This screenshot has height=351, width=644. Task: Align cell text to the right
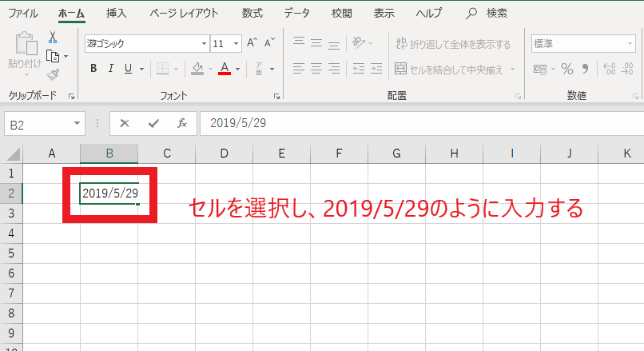(x=334, y=69)
